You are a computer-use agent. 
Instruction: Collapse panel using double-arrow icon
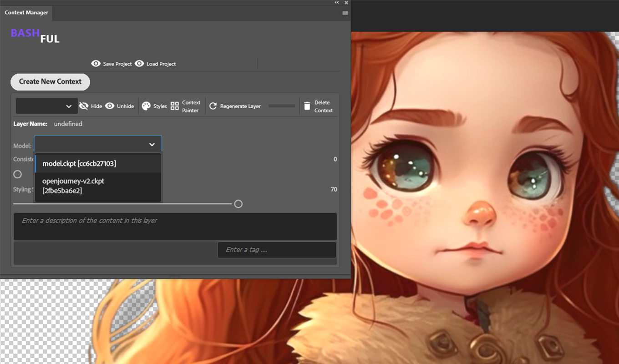tap(337, 3)
